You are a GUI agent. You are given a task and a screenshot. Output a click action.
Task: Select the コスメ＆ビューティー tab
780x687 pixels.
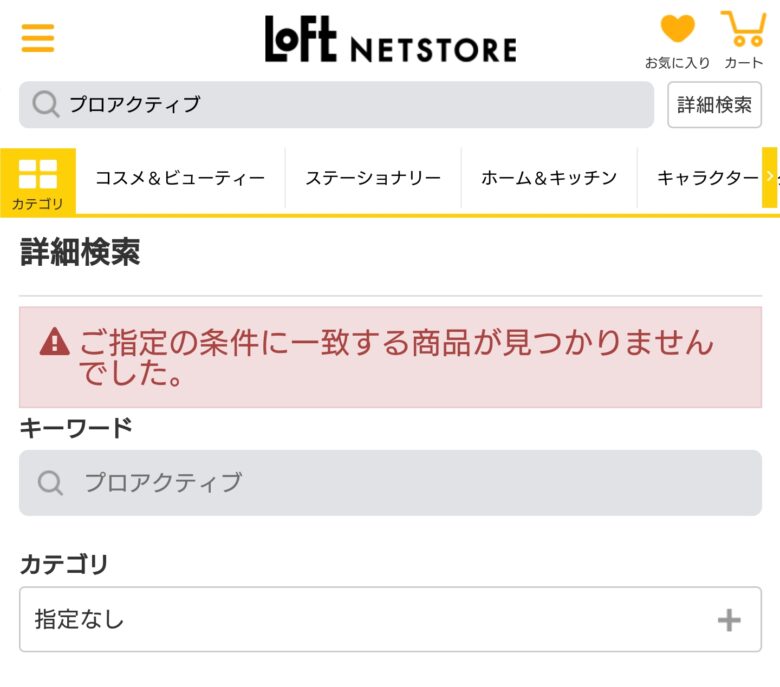point(180,179)
